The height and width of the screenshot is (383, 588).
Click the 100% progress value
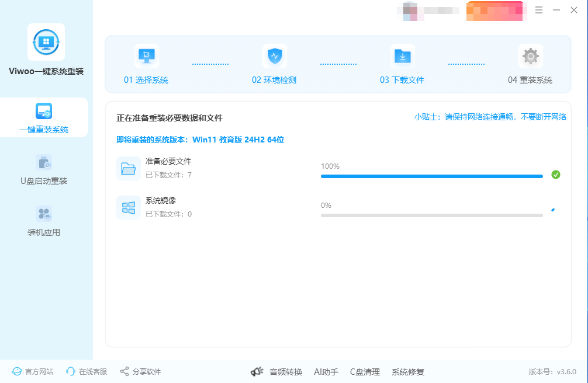330,166
